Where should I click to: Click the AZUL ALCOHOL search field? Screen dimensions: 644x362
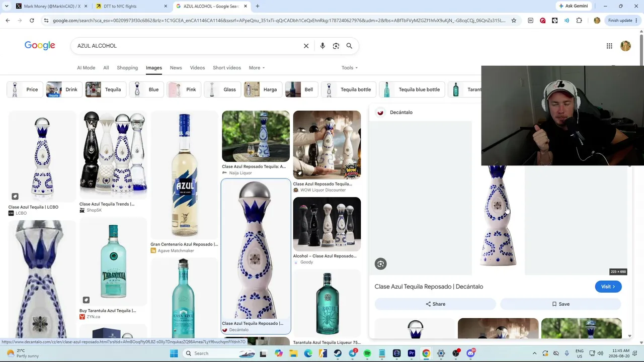(186, 46)
